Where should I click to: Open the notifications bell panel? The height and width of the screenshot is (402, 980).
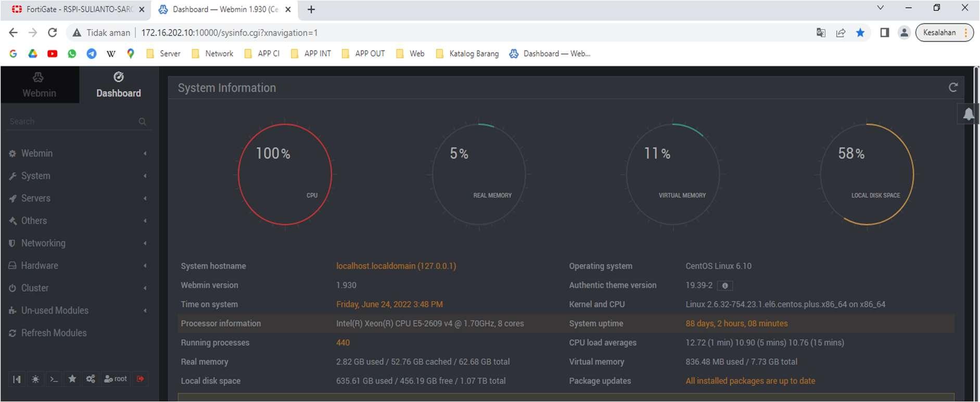pos(968,114)
